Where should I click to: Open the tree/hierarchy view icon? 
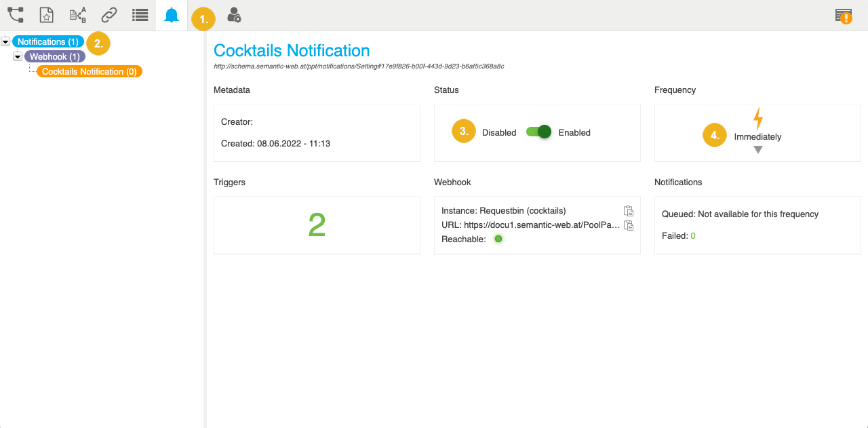tap(14, 14)
